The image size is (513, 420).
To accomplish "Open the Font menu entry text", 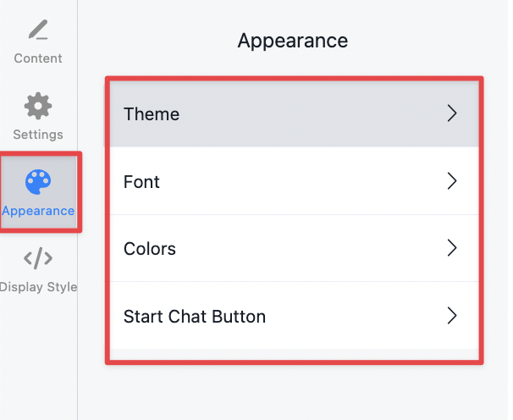I will pos(141,182).
